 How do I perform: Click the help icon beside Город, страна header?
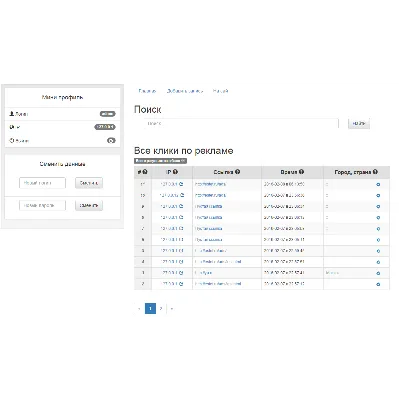click(x=375, y=172)
